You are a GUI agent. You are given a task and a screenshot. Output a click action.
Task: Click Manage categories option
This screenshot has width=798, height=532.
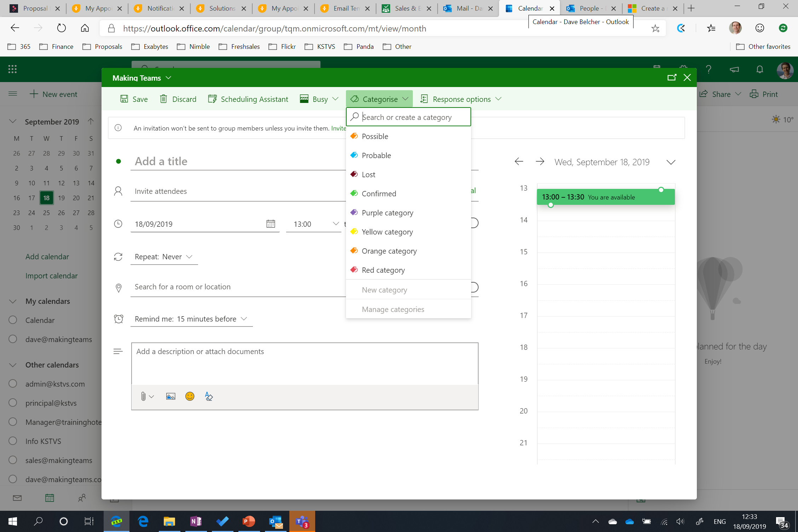pos(393,309)
